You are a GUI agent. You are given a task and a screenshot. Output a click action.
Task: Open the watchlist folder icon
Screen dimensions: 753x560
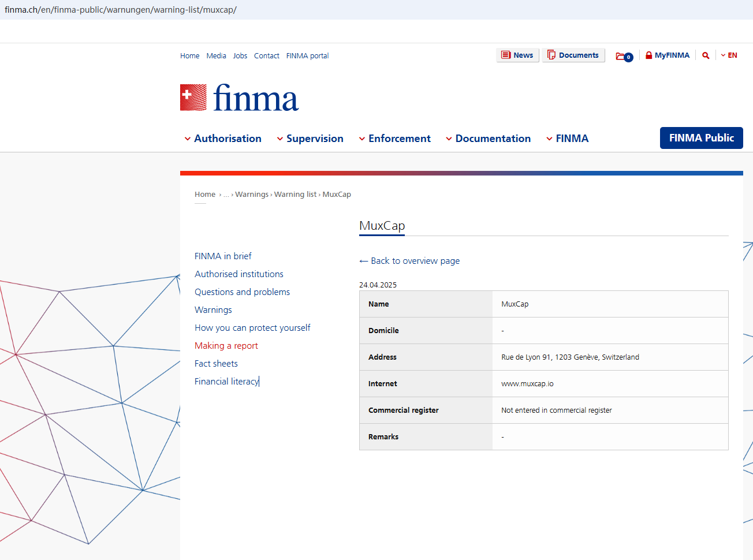click(x=624, y=56)
